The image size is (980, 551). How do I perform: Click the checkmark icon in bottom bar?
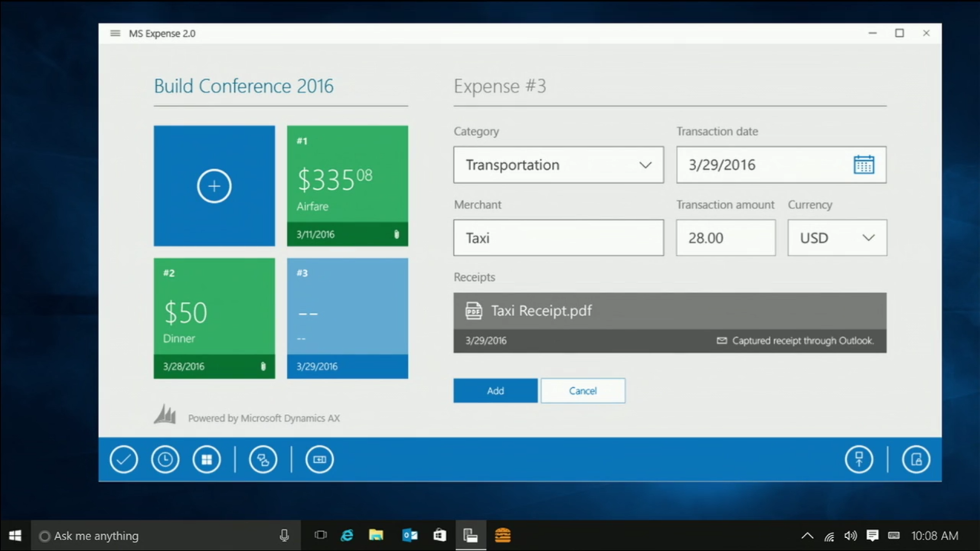[x=124, y=460]
